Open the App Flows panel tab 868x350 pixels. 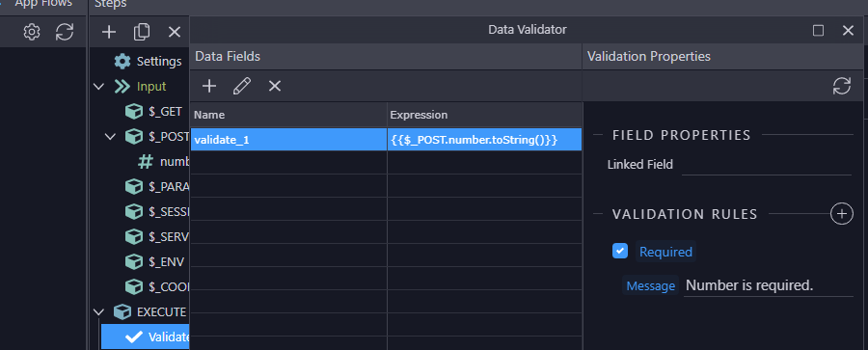click(43, 3)
